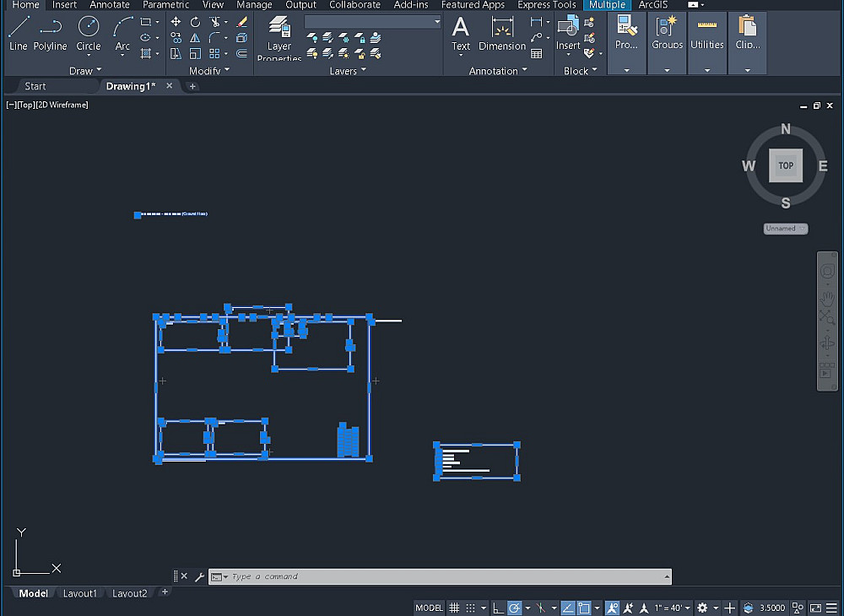Select the Hatch tool
This screenshot has height=616, width=844.
(x=146, y=53)
